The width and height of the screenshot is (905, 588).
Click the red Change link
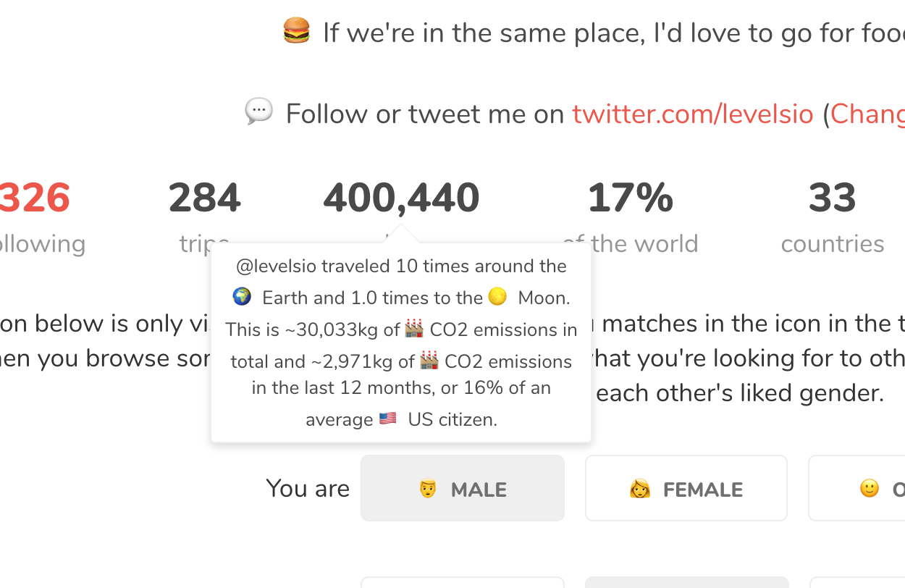(x=867, y=114)
